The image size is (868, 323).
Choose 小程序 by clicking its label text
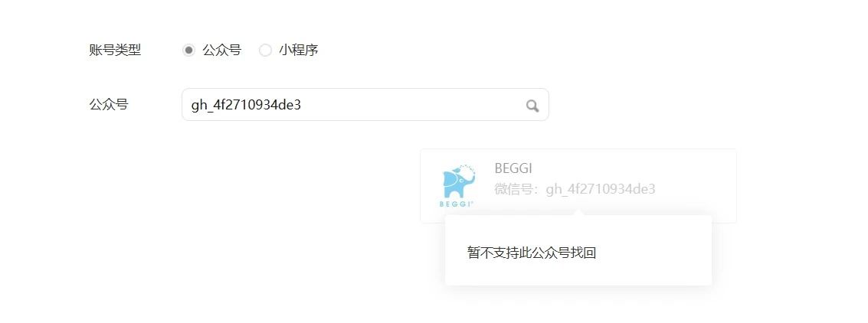298,51
